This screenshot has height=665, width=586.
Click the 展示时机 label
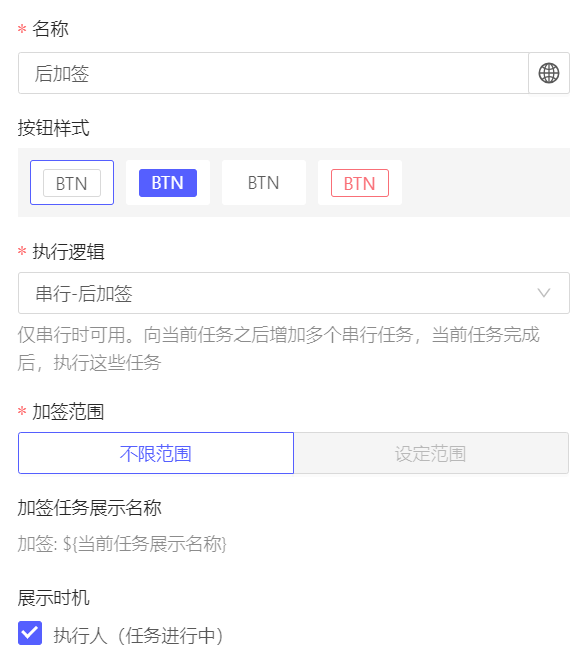(53, 598)
